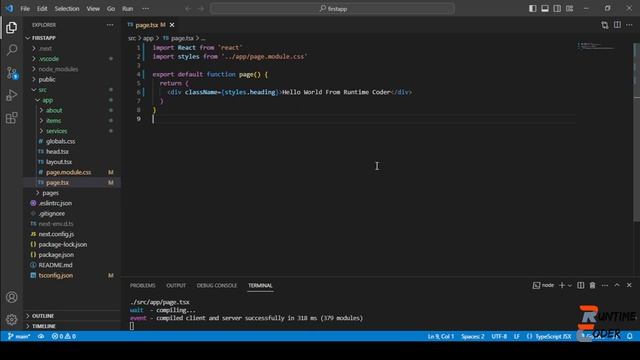Open page.module.css in explorer
Image resolution: width=640 pixels, height=360 pixels.
(72, 172)
